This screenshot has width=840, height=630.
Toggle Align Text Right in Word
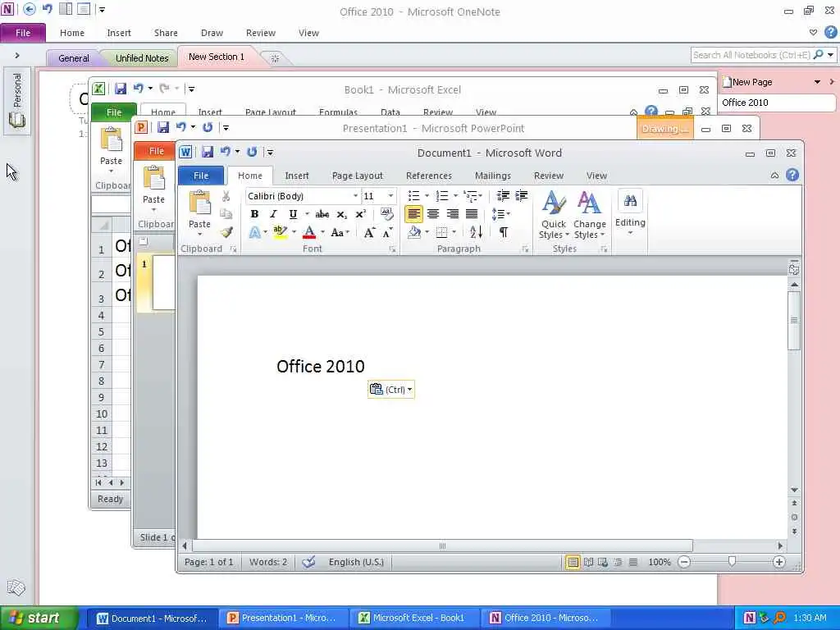coord(452,214)
